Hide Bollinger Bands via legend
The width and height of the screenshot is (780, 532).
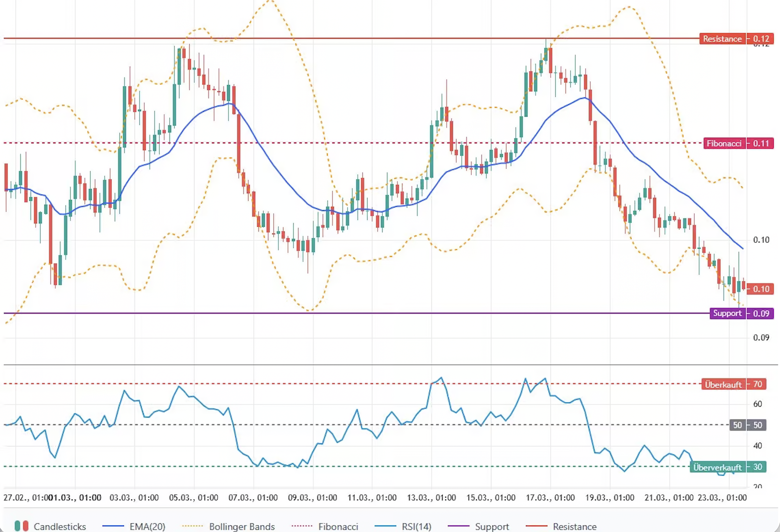point(242,526)
